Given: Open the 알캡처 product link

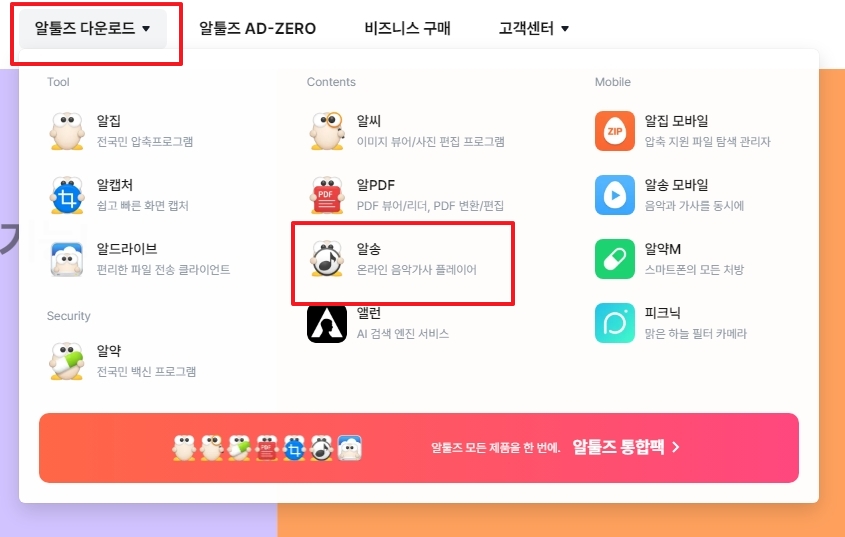Looking at the screenshot, I should (114, 185).
